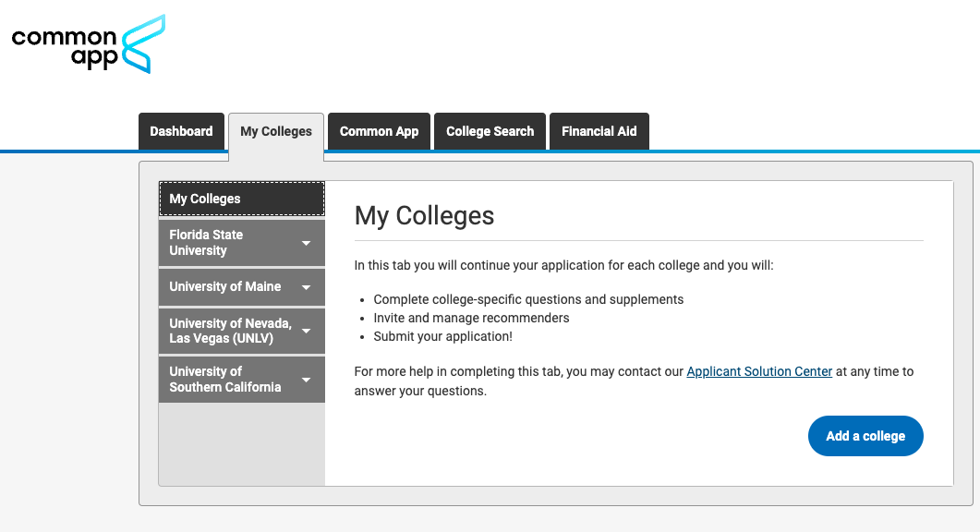Switch to the Common App tab
The image size is (980, 532).
point(379,131)
